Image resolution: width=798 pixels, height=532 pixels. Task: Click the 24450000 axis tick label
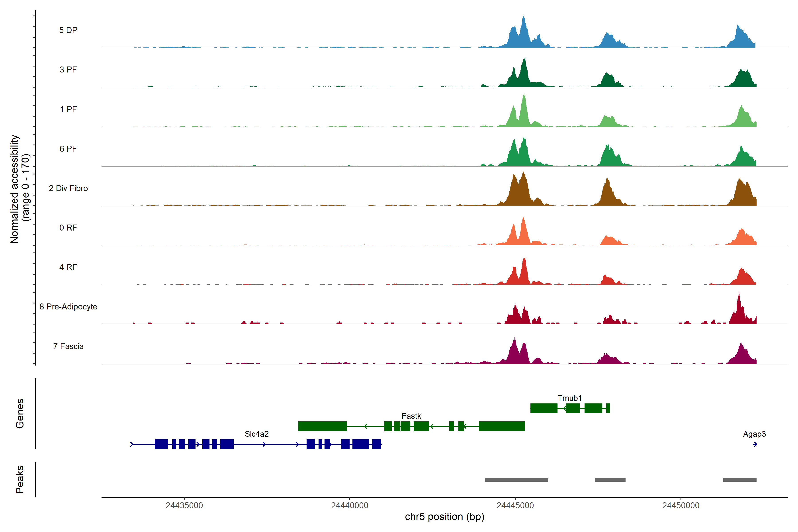tap(681, 505)
